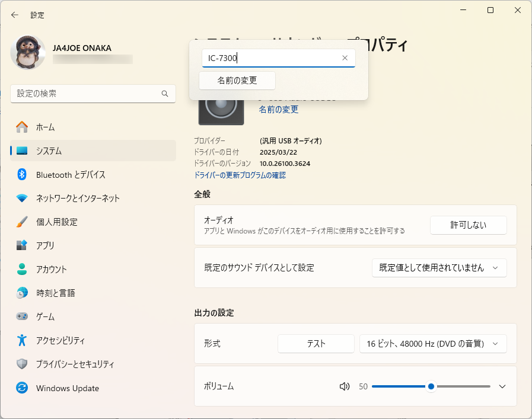
Task: Click the back arrow icon
Action: [x=15, y=15]
